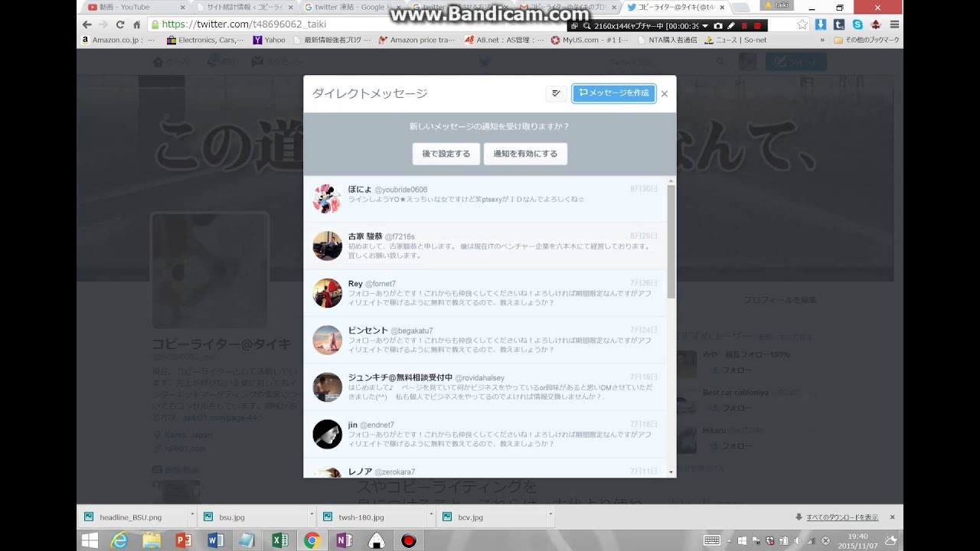This screenshot has width=980, height=551.
Task: Open PowerPoint from taskbar
Action: tap(183, 541)
